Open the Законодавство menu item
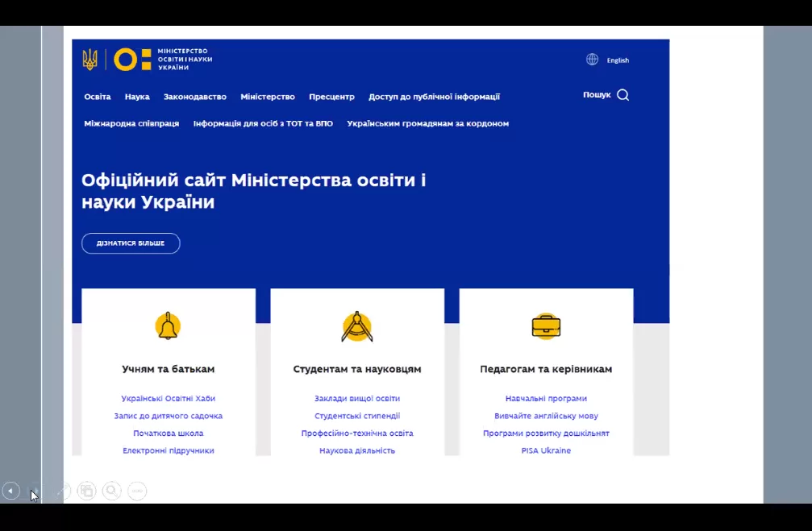Viewport: 812px width, 531px height. [x=194, y=97]
